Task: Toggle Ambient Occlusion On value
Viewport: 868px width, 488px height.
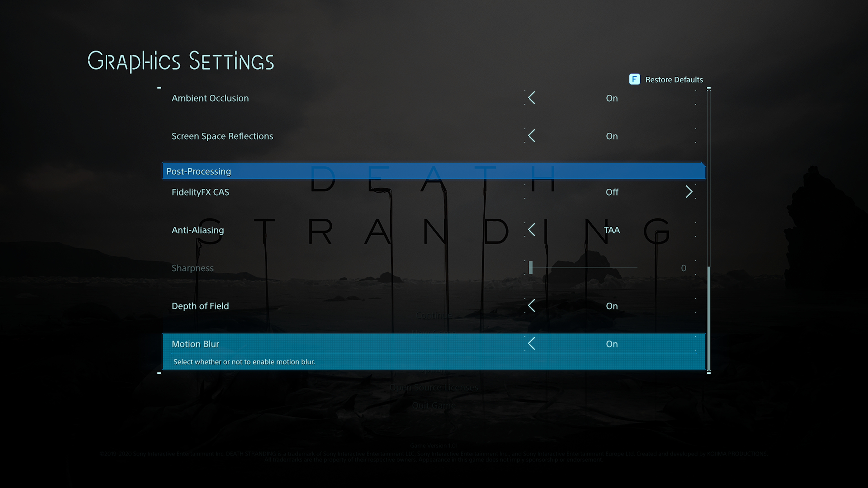Action: (x=612, y=98)
